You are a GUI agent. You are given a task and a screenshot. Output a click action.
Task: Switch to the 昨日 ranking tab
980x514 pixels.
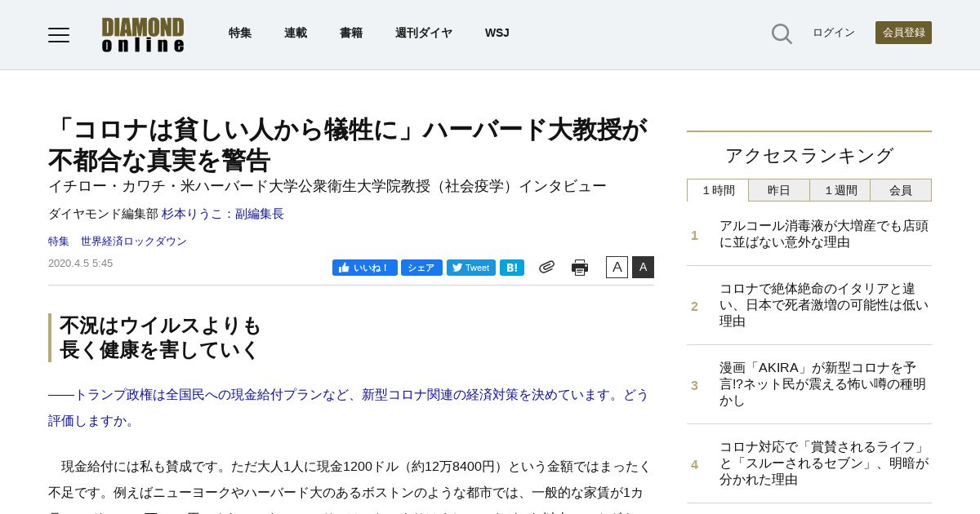(779, 190)
